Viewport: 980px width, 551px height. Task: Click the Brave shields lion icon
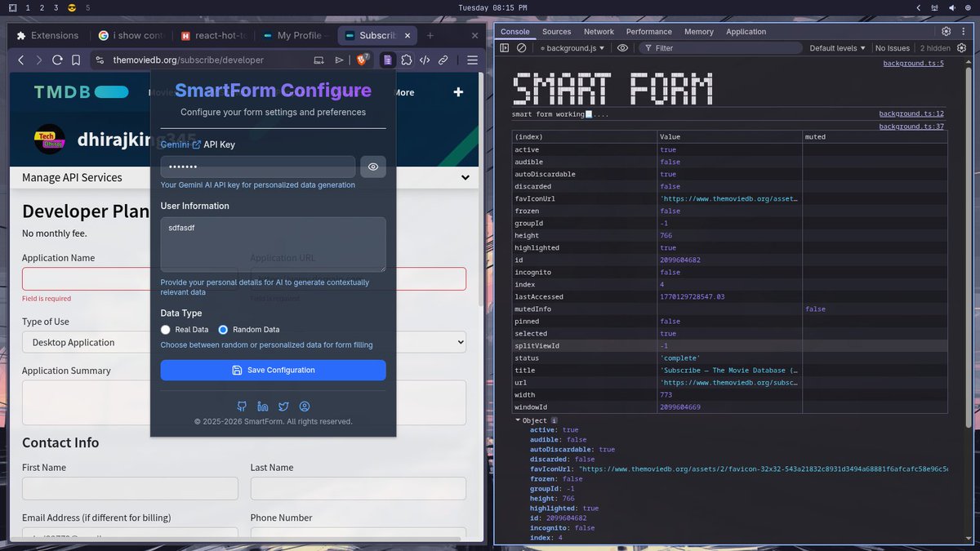(363, 60)
